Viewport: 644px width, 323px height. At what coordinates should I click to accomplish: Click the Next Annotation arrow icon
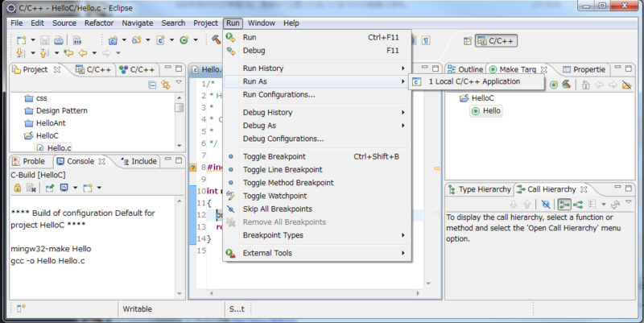pos(21,52)
